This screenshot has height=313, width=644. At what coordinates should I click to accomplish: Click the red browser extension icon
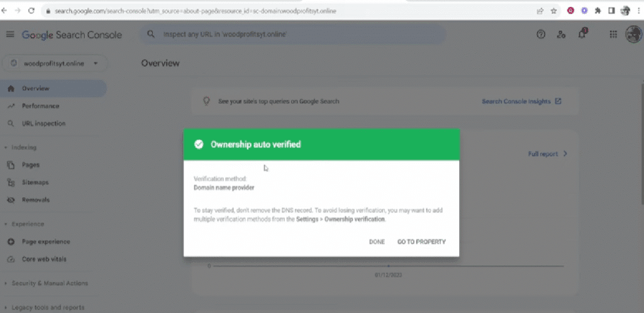570,11
